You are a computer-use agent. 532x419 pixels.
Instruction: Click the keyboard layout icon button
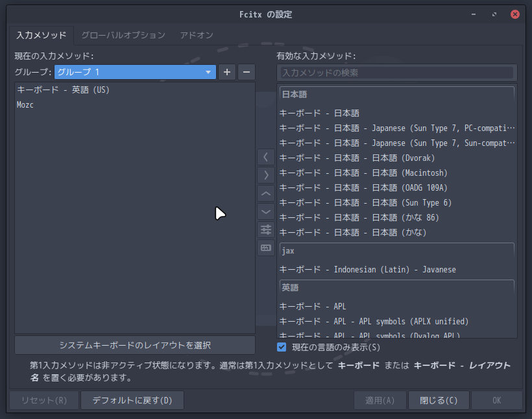coord(266,248)
